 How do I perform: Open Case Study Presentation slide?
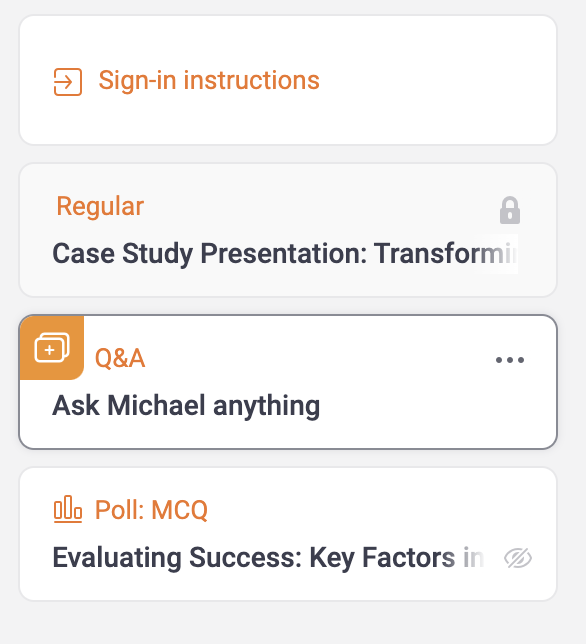coord(288,230)
